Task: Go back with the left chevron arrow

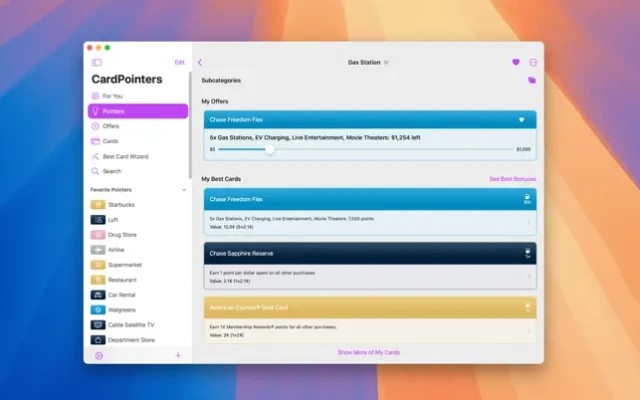Action: coord(200,62)
